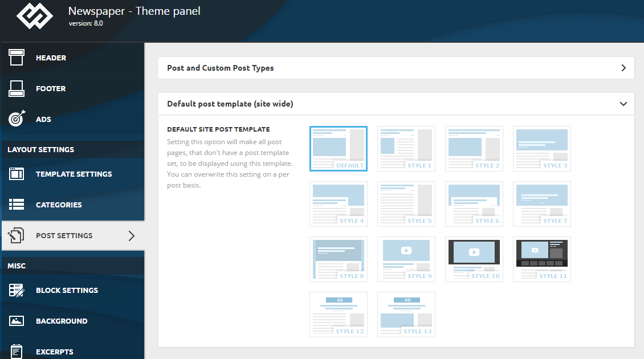Click the Template Settings icon
Viewport: 644px width, 359px height.
[x=17, y=174]
